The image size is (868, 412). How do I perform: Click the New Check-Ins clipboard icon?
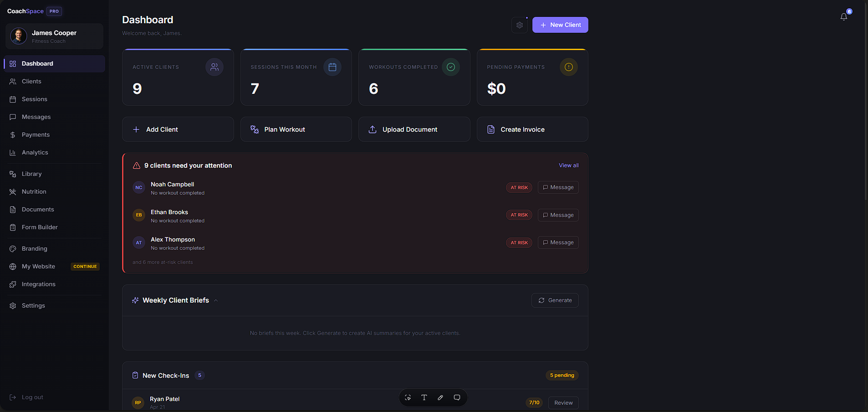[135, 376]
